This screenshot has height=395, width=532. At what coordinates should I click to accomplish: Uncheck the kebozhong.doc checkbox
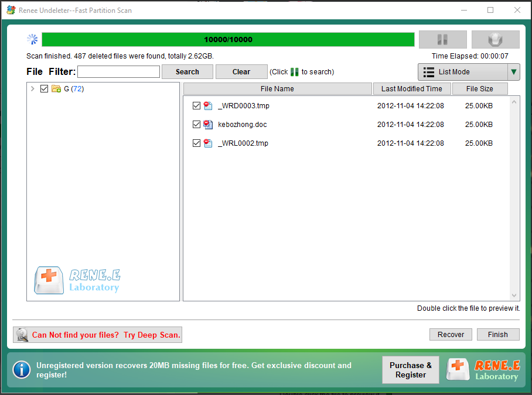tap(197, 125)
